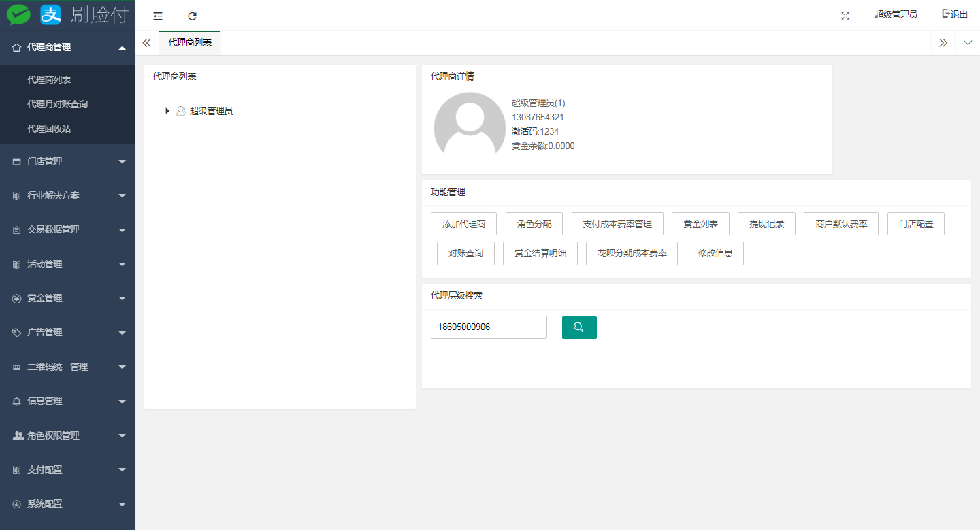Click the green search magnifier button

click(579, 327)
